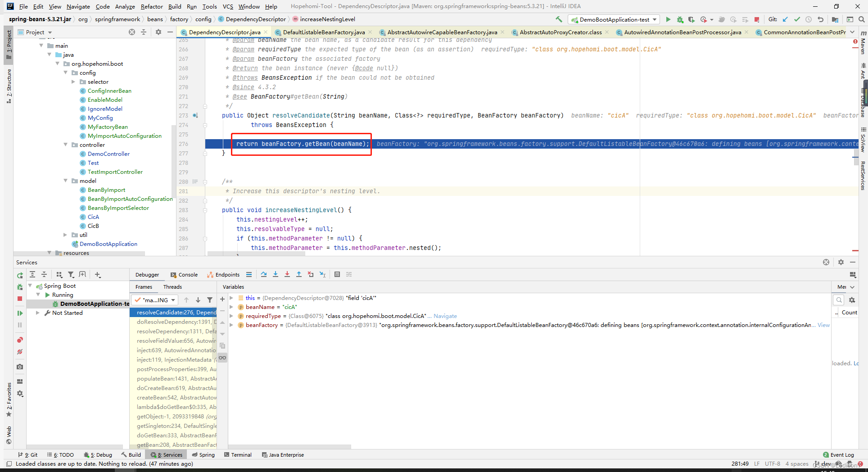Screen dimensions: 868x472
Task: Open the Spring tool window button
Action: (x=203, y=455)
